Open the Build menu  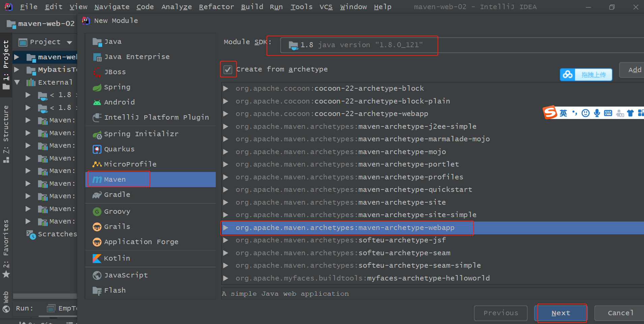tap(252, 7)
